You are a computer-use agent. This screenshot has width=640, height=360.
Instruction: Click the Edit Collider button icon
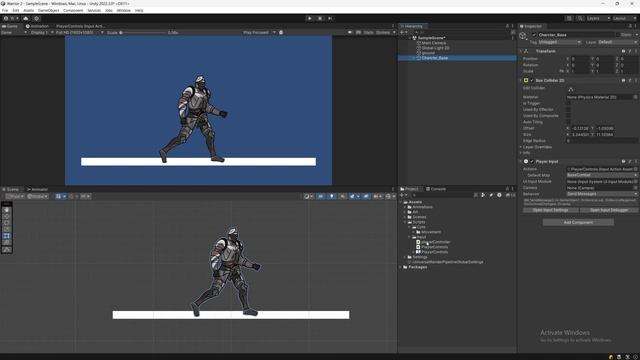pyautogui.click(x=571, y=89)
